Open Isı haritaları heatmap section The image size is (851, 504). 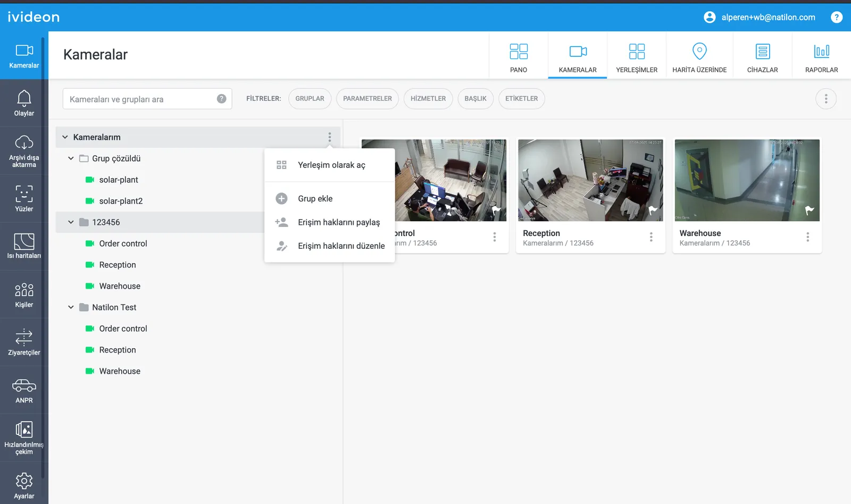[24, 246]
